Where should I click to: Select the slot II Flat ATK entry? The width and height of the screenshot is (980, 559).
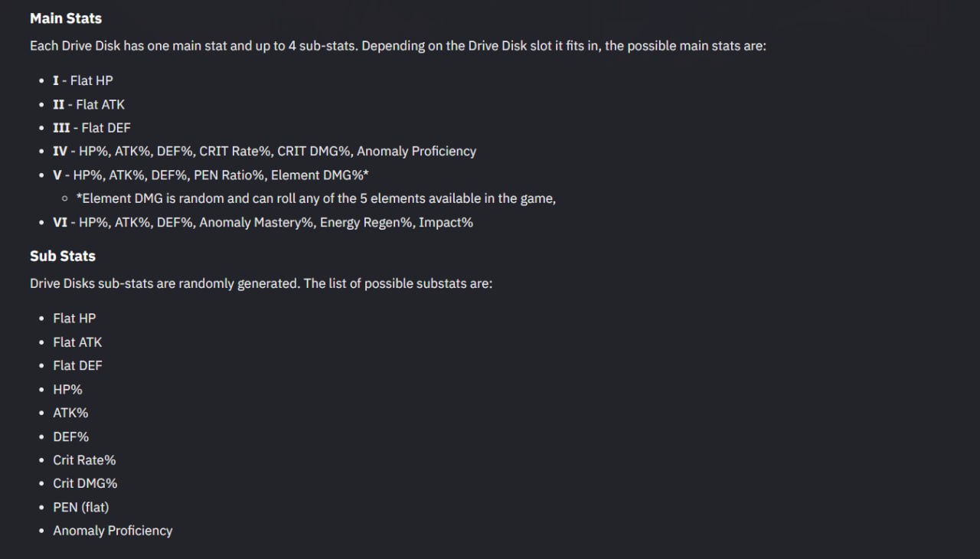(89, 104)
